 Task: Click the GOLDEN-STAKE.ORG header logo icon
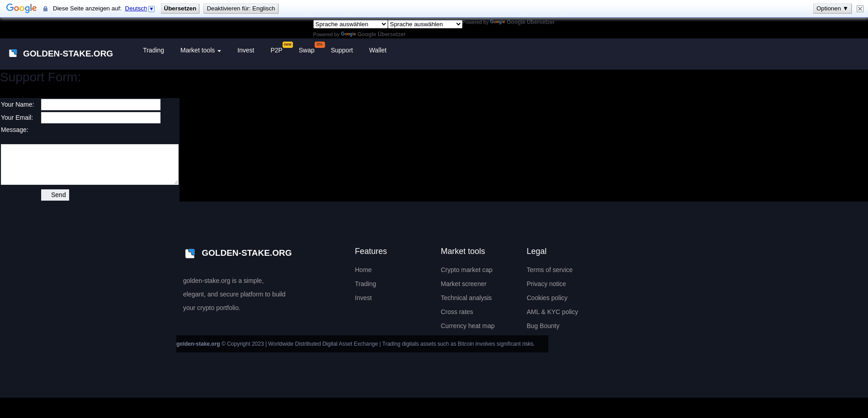13,53
